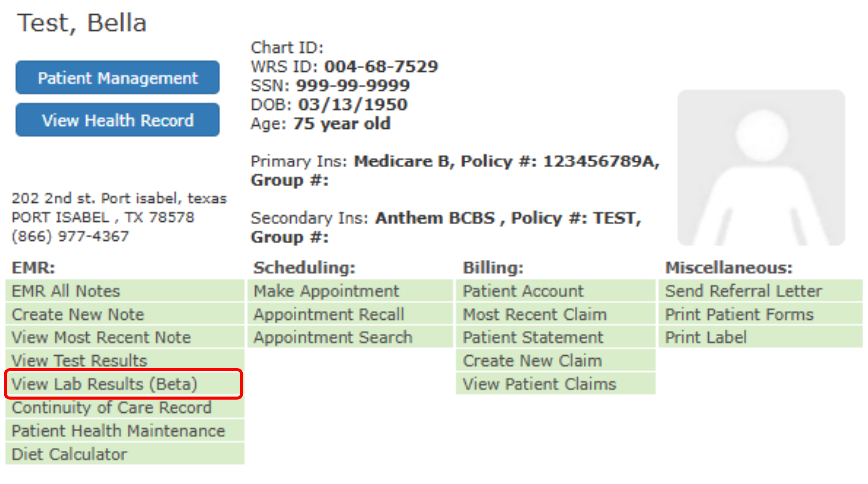Click the Patient Management button

(x=118, y=78)
